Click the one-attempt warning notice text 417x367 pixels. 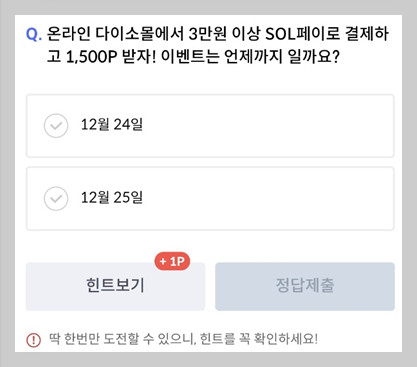coord(183,339)
